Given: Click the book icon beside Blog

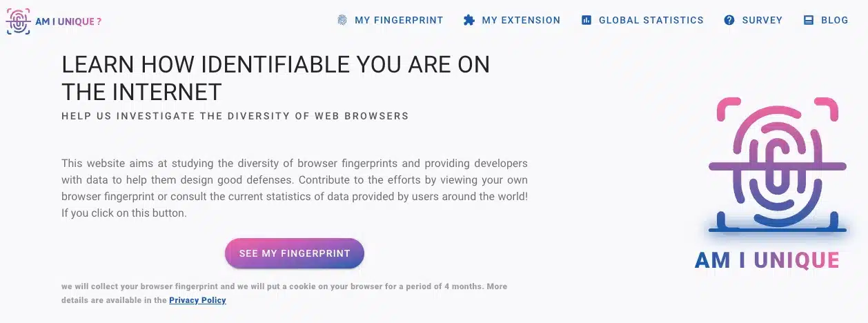Looking at the screenshot, I should [x=809, y=21].
